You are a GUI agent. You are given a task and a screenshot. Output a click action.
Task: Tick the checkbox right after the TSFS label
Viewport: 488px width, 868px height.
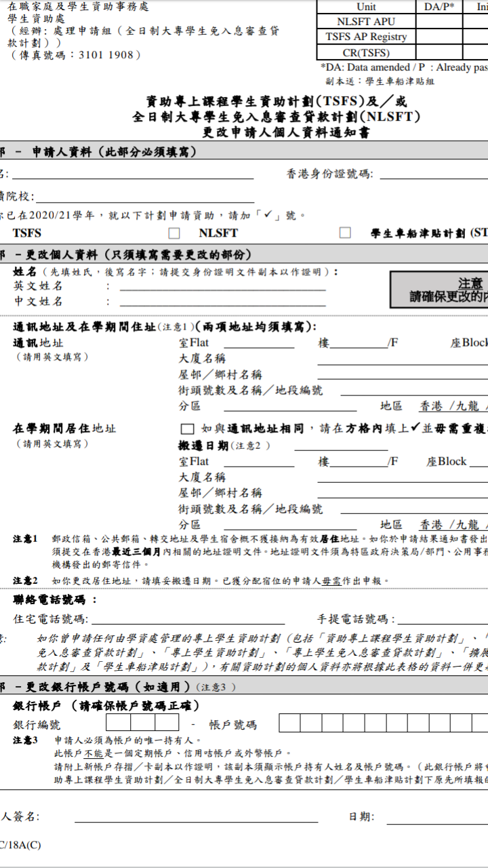pos(174,233)
